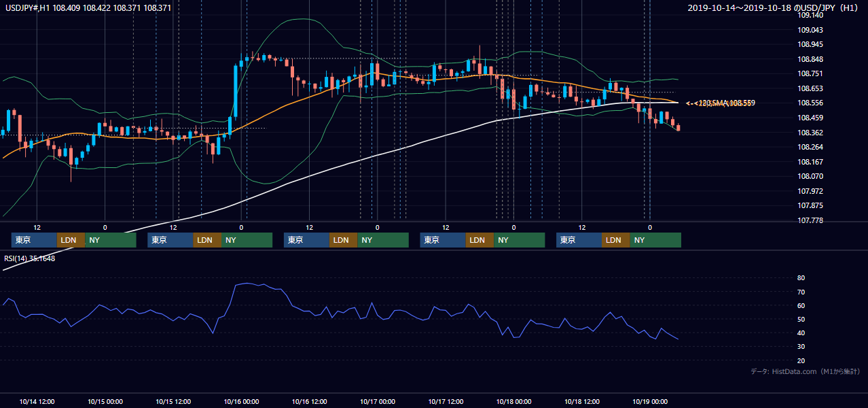Click the 108.167 price axis label
This screenshot has width=868, height=408.
coord(810,162)
